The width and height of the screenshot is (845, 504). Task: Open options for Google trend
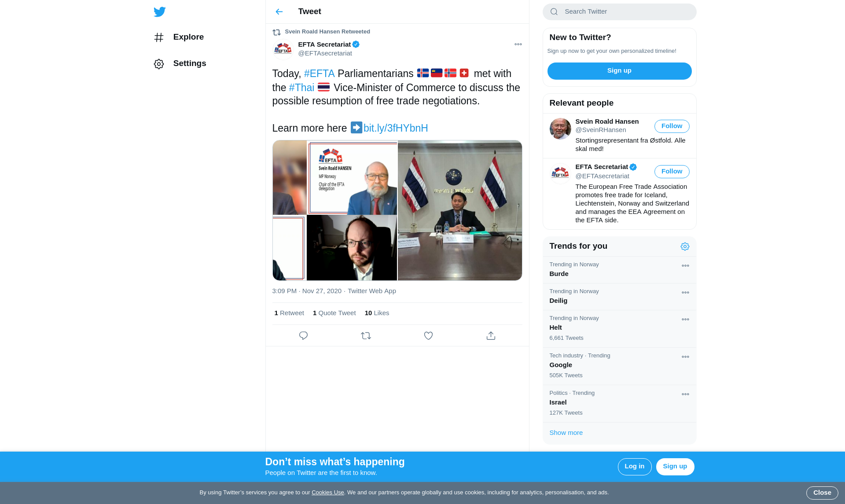[x=685, y=357]
